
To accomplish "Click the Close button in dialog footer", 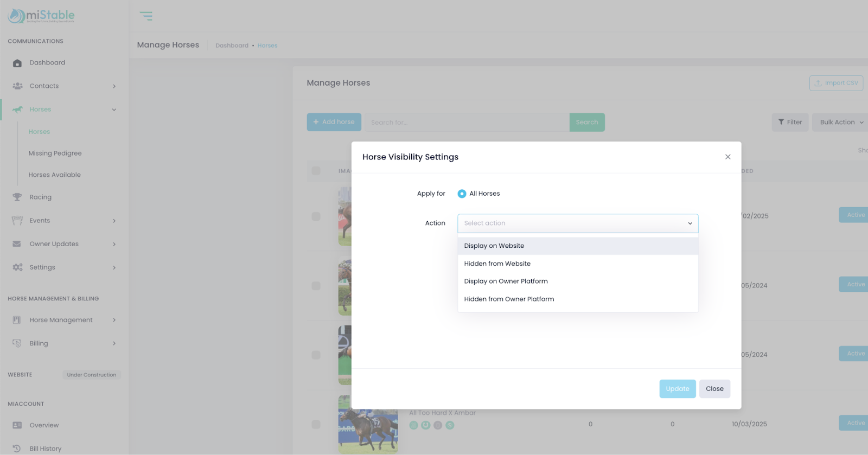I will (714, 389).
